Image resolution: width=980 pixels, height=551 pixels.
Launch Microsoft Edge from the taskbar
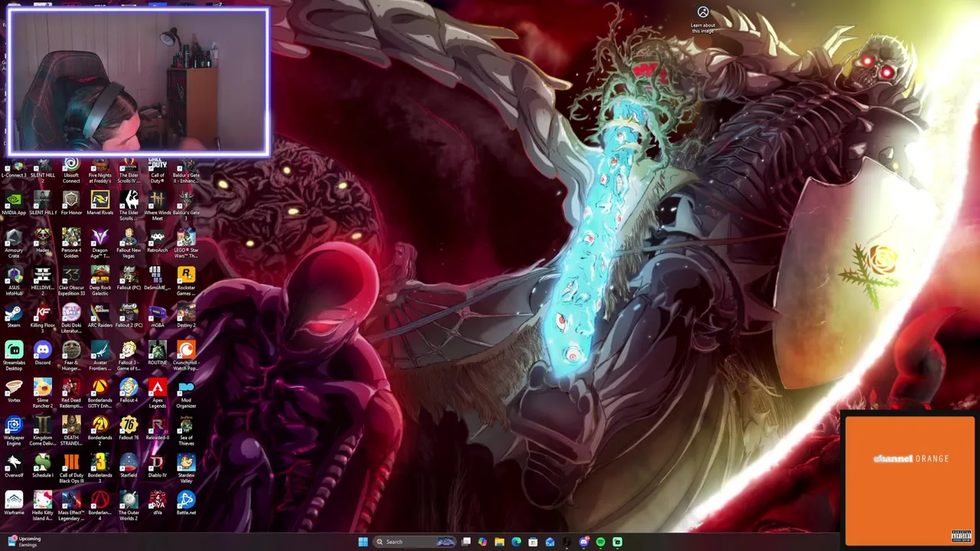(516, 542)
